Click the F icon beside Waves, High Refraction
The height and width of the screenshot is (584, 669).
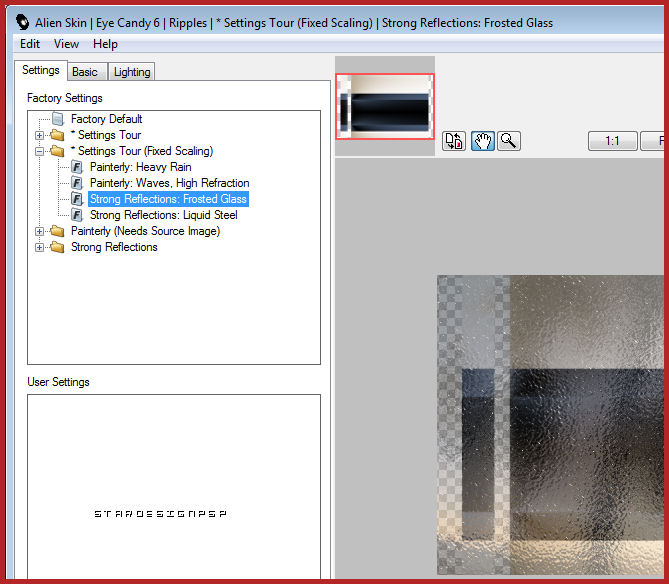pos(77,183)
